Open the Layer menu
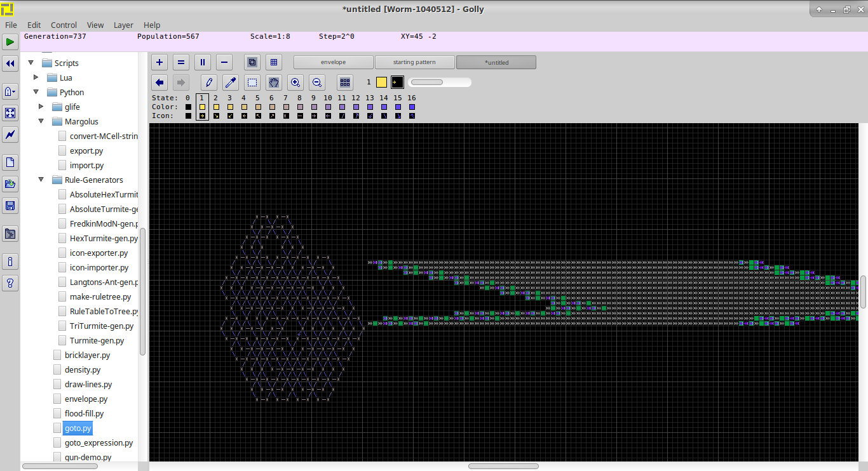Viewport: 868px width, 471px height. [x=123, y=25]
